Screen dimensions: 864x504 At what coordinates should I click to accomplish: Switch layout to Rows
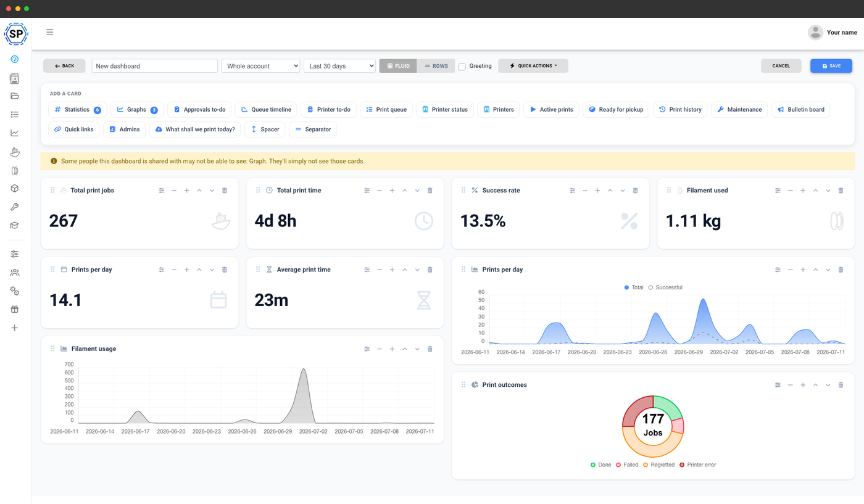(436, 66)
